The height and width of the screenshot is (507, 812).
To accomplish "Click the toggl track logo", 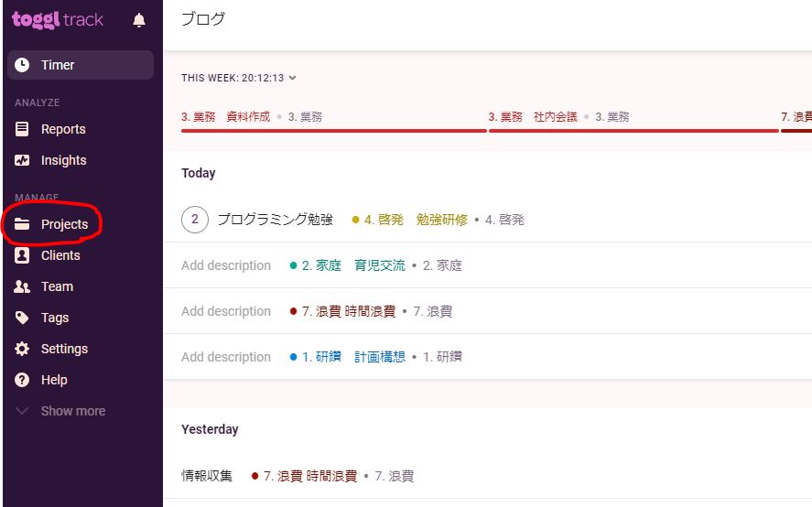I will 58,20.
